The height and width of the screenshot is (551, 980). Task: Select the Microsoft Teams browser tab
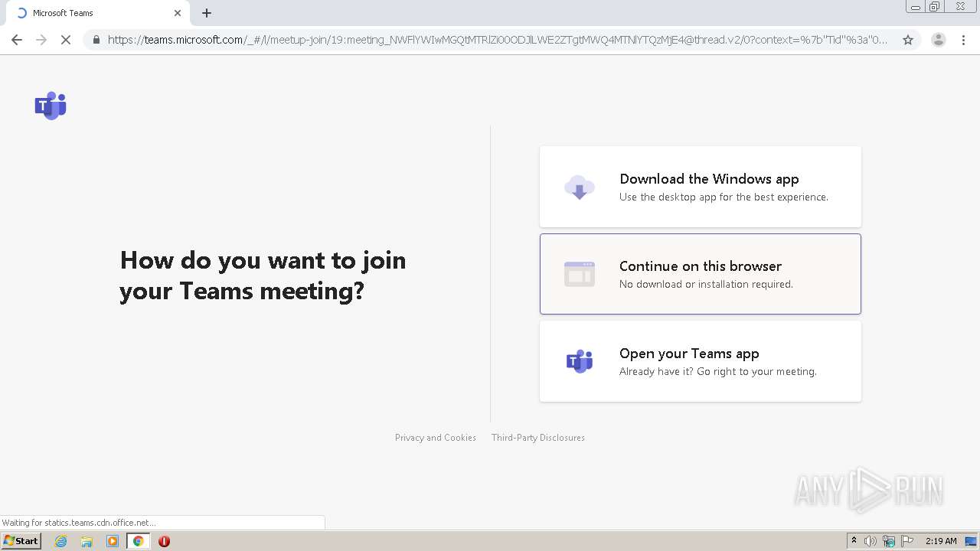pyautogui.click(x=97, y=13)
